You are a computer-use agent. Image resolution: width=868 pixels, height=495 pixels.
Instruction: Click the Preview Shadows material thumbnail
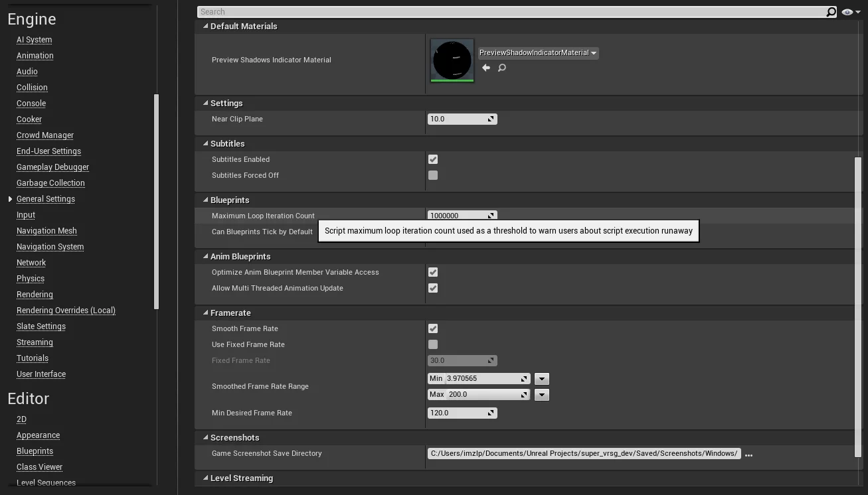tap(452, 60)
